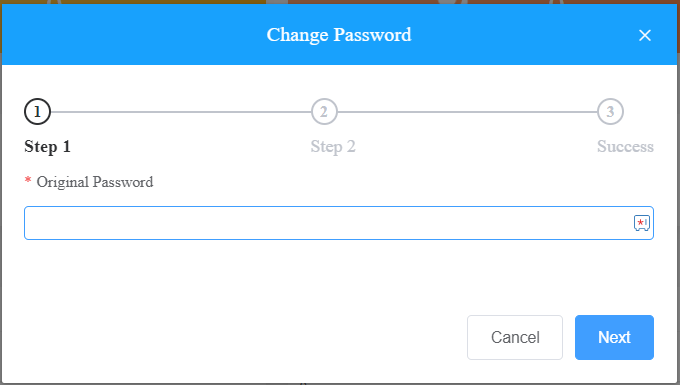The width and height of the screenshot is (680, 385).
Task: Click the Success step label
Action: click(625, 147)
